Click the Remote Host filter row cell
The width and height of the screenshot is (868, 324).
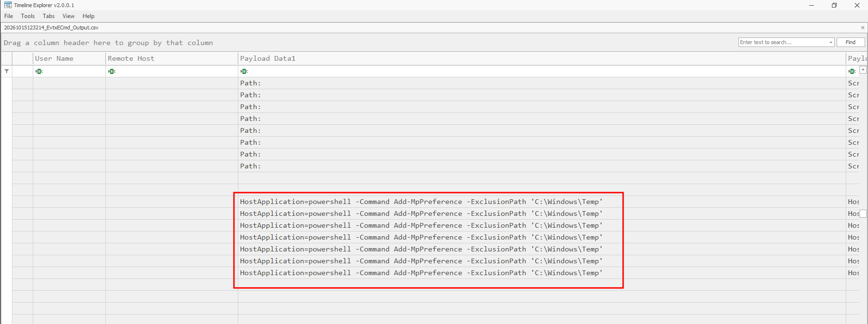(x=172, y=71)
